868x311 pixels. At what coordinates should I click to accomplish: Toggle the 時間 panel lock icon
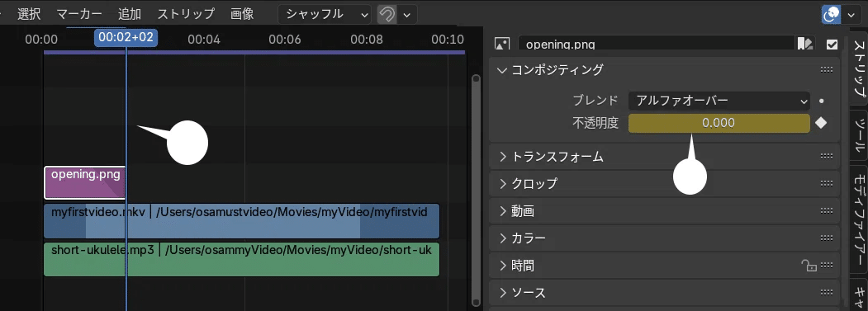click(809, 266)
